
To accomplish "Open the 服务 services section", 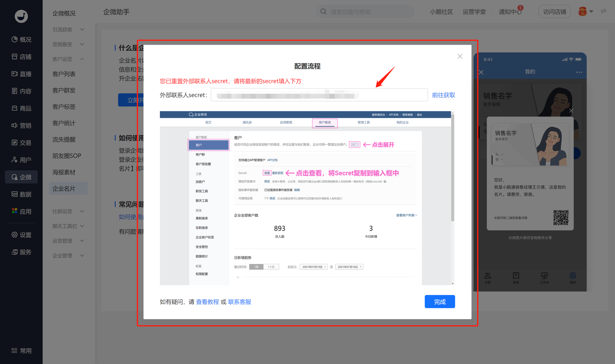I will click(21, 252).
